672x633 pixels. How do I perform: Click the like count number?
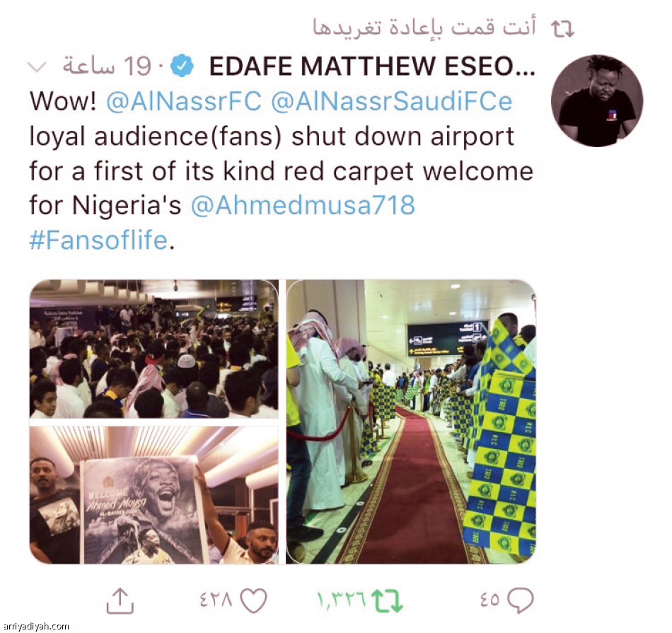coord(216,600)
